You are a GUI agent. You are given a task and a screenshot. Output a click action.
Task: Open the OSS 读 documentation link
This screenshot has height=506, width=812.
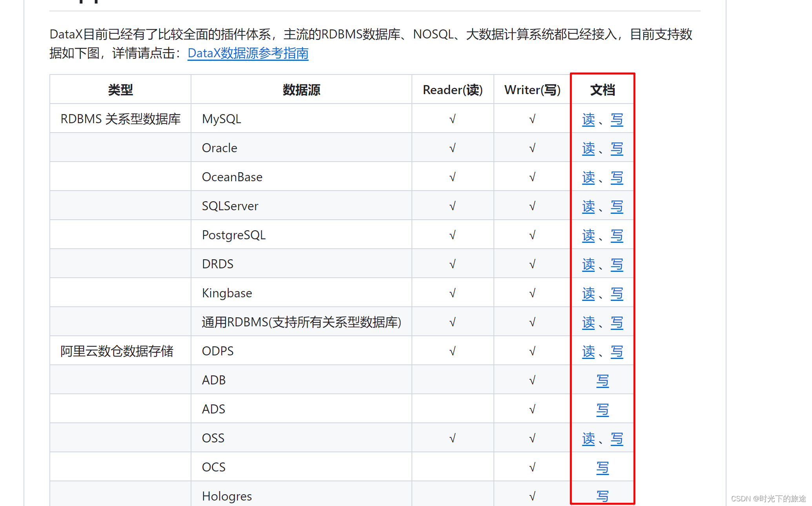588,439
